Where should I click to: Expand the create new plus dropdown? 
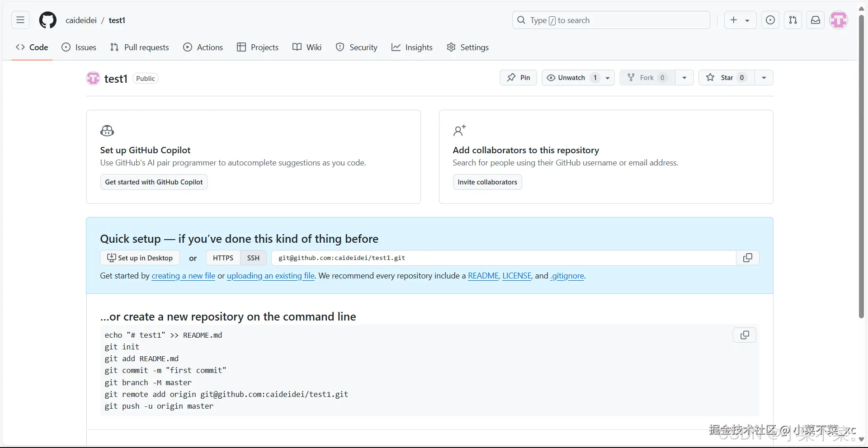coord(740,20)
